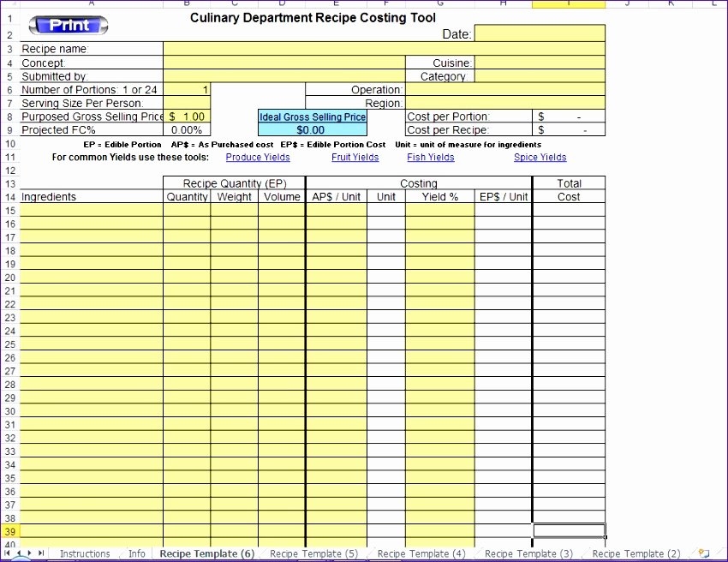
Task: Click the Costing group header
Action: (419, 183)
